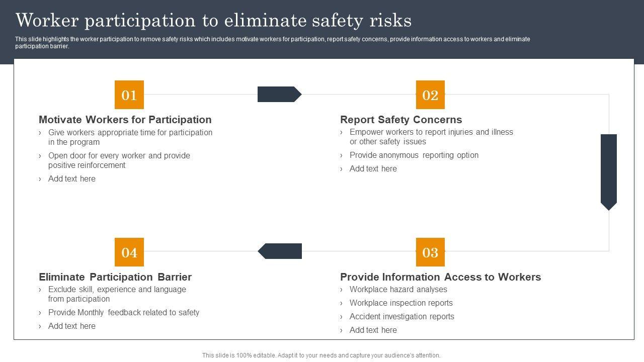The height and width of the screenshot is (362, 644).
Task: Click the 'Accident investigation reports' bullet
Action: (401, 317)
